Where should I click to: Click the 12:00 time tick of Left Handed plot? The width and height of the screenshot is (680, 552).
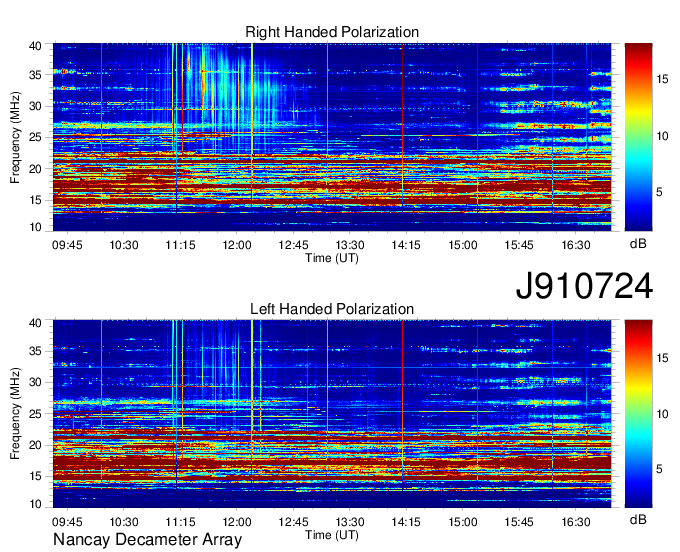(237, 522)
